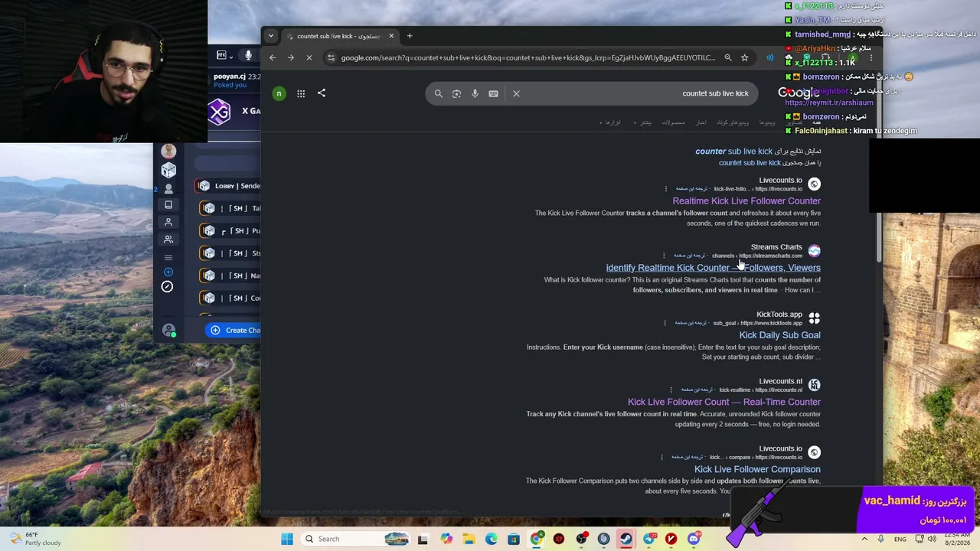Viewport: 980px width, 551px height.
Task: Open Steam from the taskbar
Action: pyautogui.click(x=626, y=539)
